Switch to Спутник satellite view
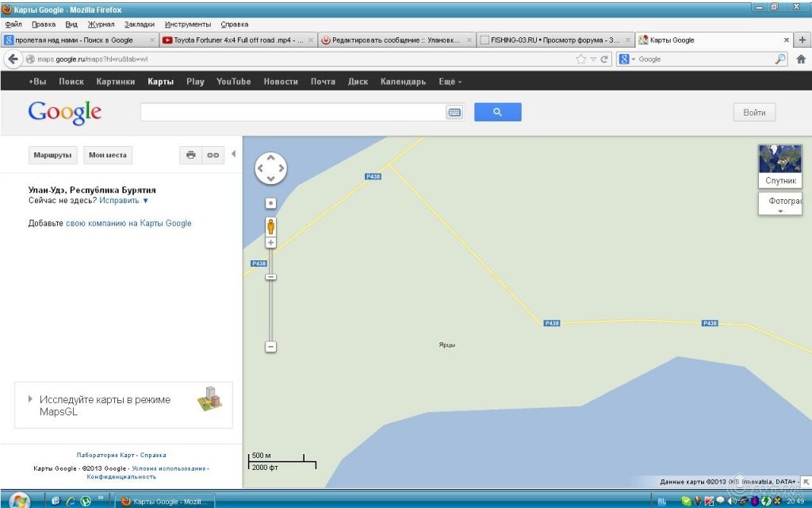The image size is (812, 508). [780, 165]
